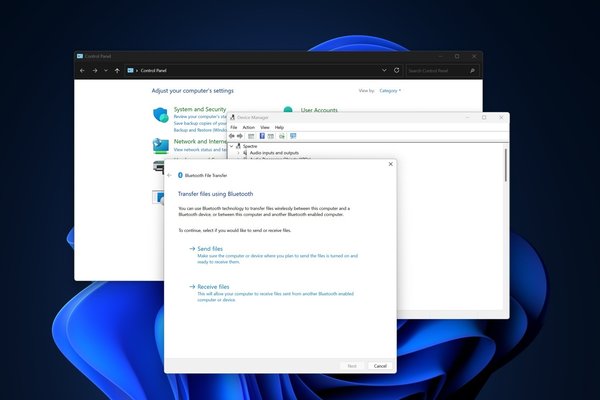Maximize the Device Manager window

[484, 118]
